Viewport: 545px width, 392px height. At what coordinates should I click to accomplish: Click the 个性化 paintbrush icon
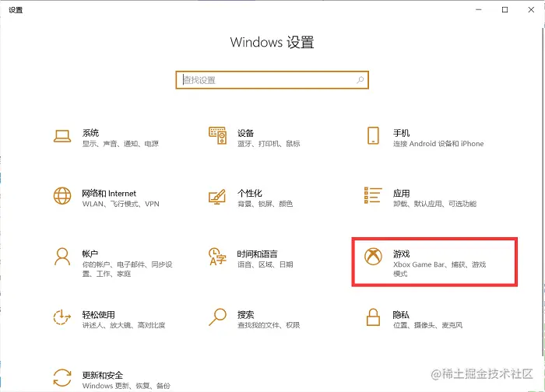point(217,197)
